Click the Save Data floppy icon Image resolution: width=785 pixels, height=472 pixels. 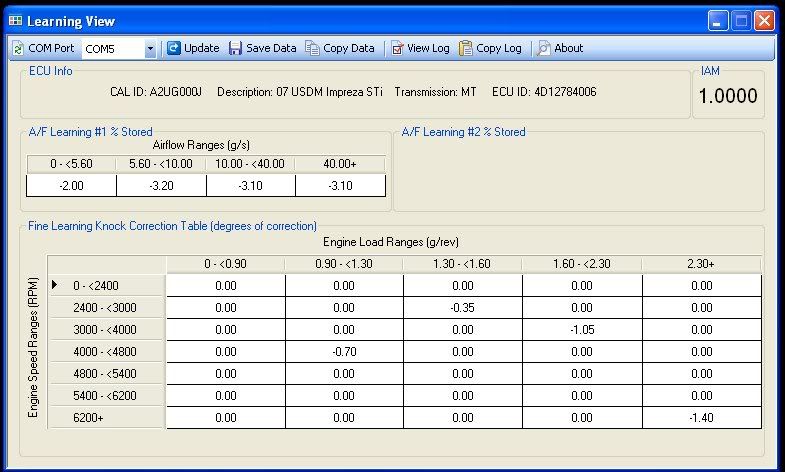coord(236,48)
